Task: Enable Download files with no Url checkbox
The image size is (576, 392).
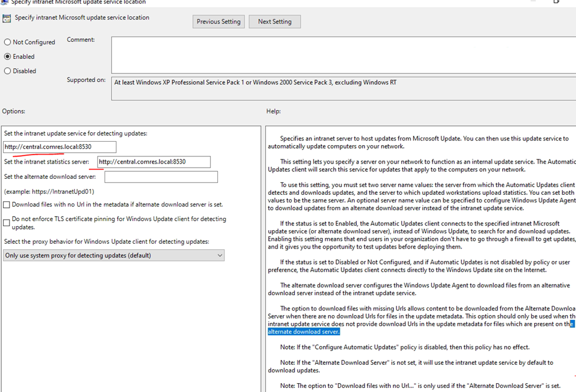Action: 6,205
